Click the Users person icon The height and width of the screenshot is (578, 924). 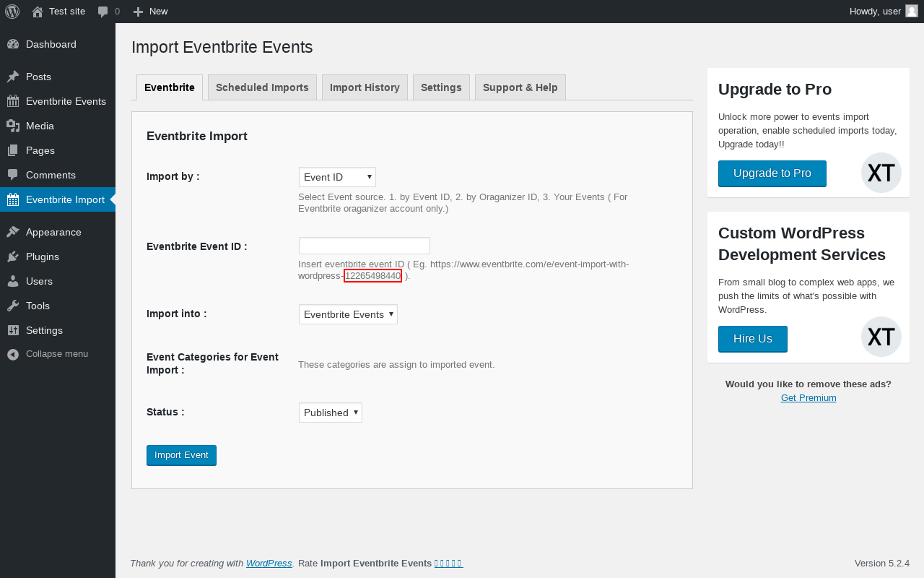pyautogui.click(x=13, y=281)
